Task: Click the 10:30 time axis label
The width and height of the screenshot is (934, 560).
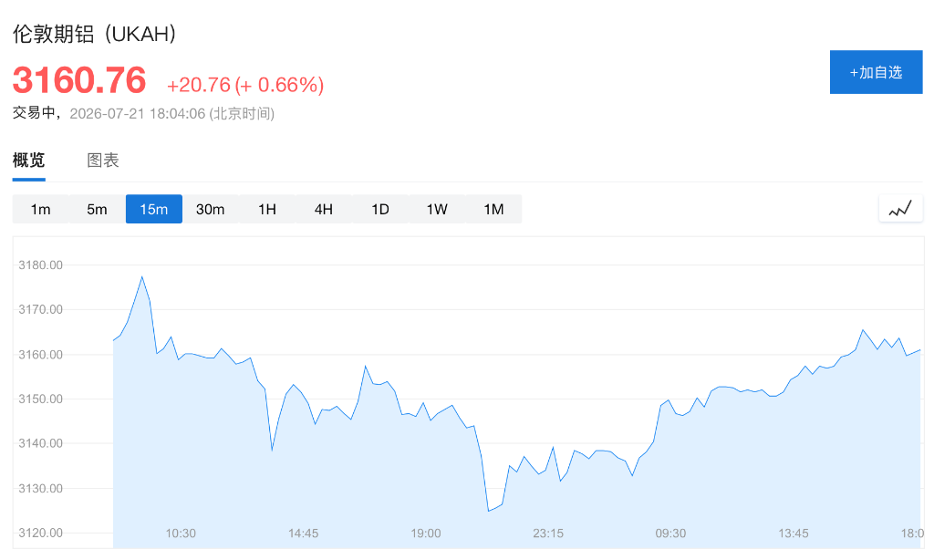Action: coord(181,534)
